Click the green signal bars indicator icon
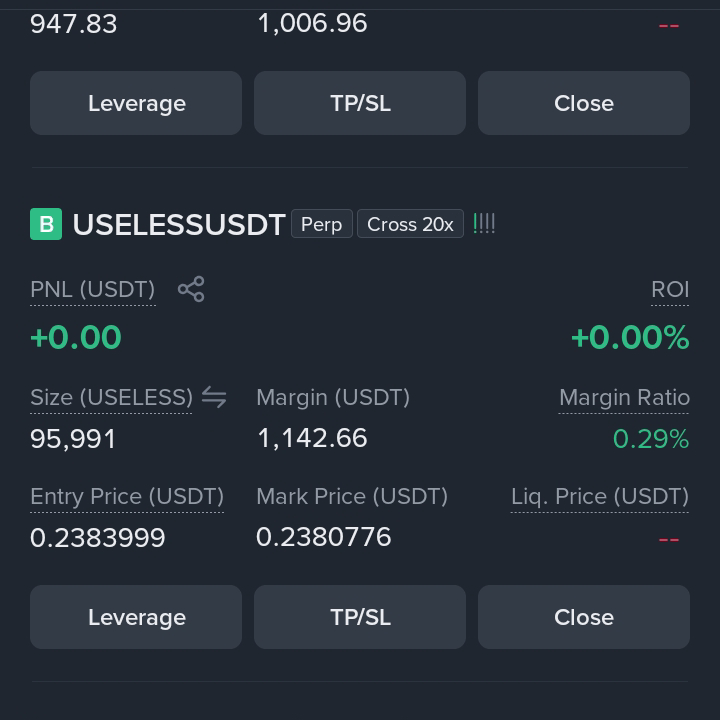Image resolution: width=720 pixels, height=720 pixels. pos(484,224)
